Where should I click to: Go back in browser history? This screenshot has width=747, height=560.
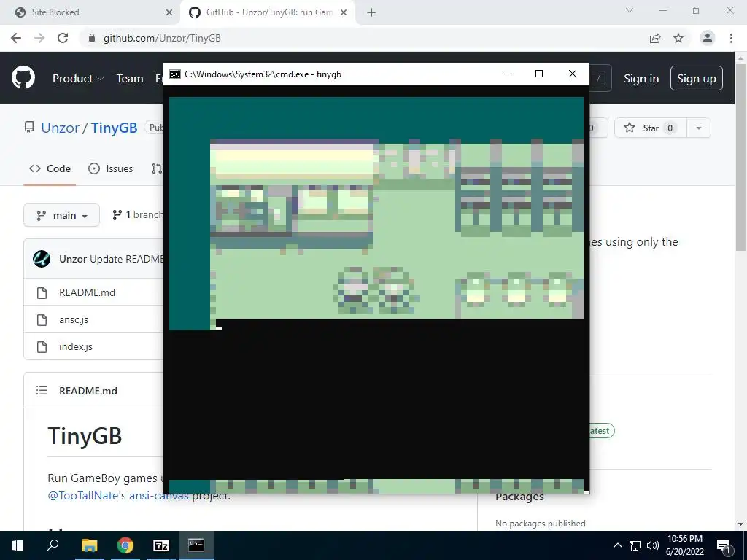pos(16,38)
